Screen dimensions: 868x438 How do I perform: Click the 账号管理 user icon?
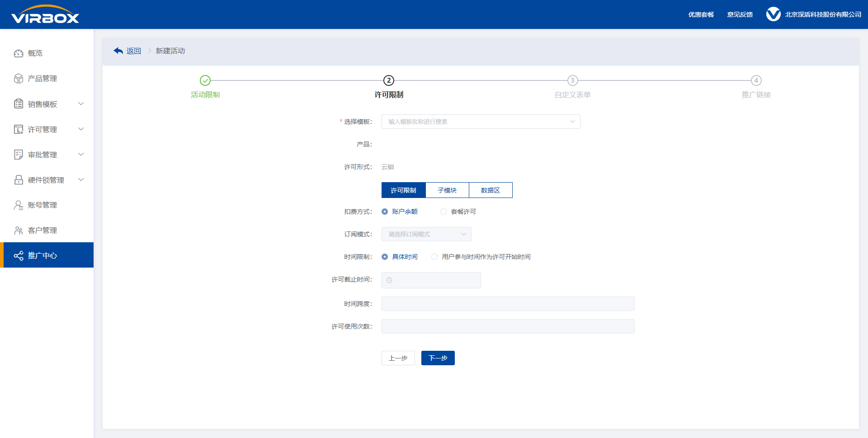point(19,205)
